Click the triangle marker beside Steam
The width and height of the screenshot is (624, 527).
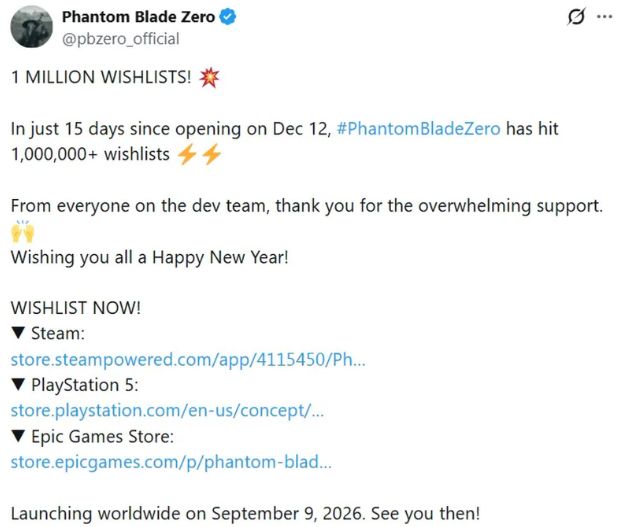click(19, 333)
